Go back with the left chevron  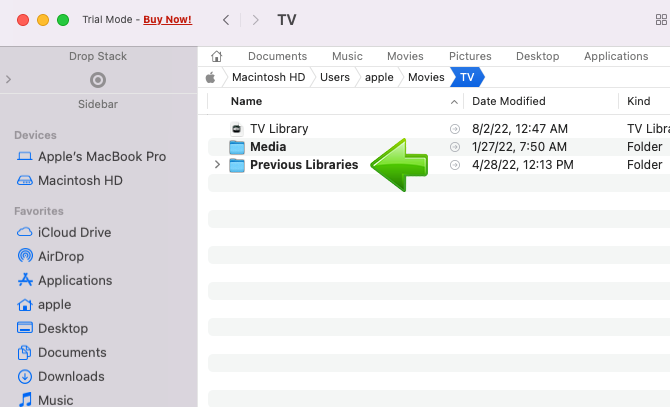tap(226, 20)
